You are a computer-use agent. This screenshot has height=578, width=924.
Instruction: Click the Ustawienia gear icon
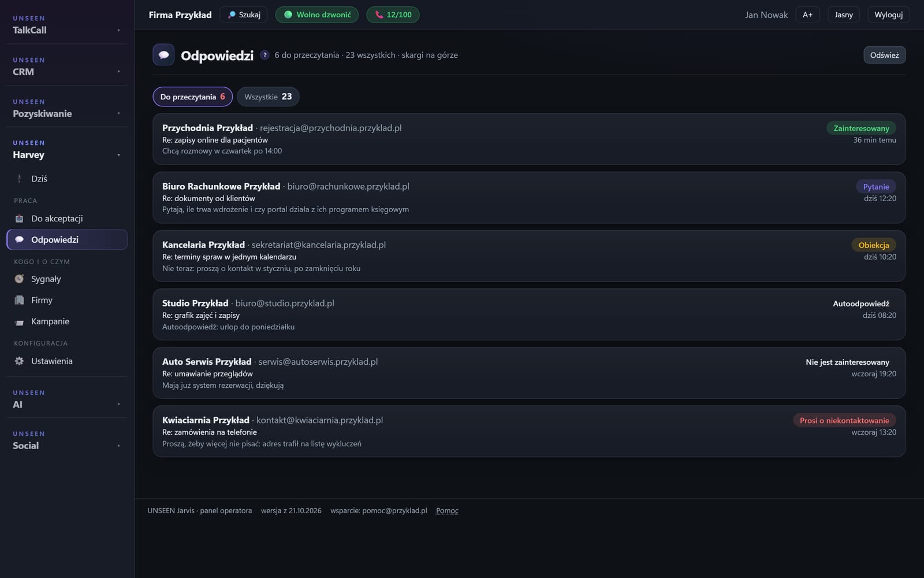pos(19,361)
